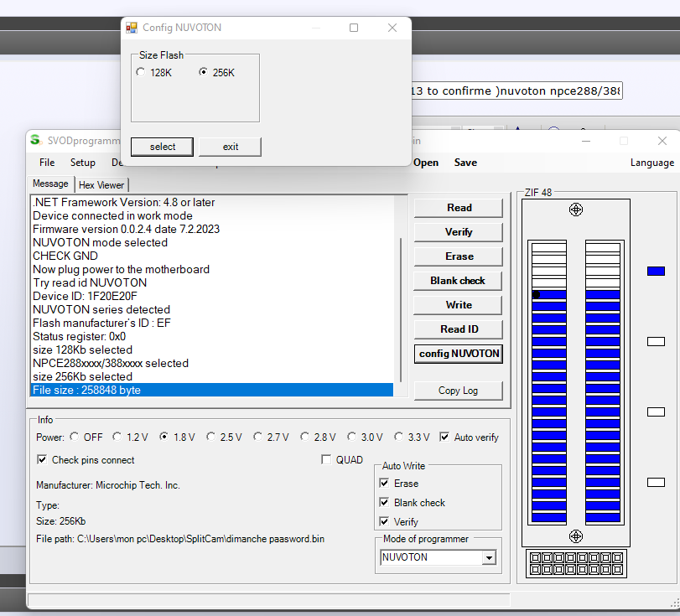
Task: Open the Mode of programmer dropdown
Action: click(489, 557)
